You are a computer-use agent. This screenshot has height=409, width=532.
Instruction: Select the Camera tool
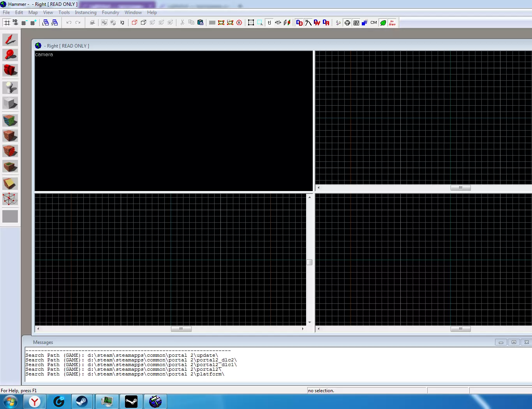[10, 70]
